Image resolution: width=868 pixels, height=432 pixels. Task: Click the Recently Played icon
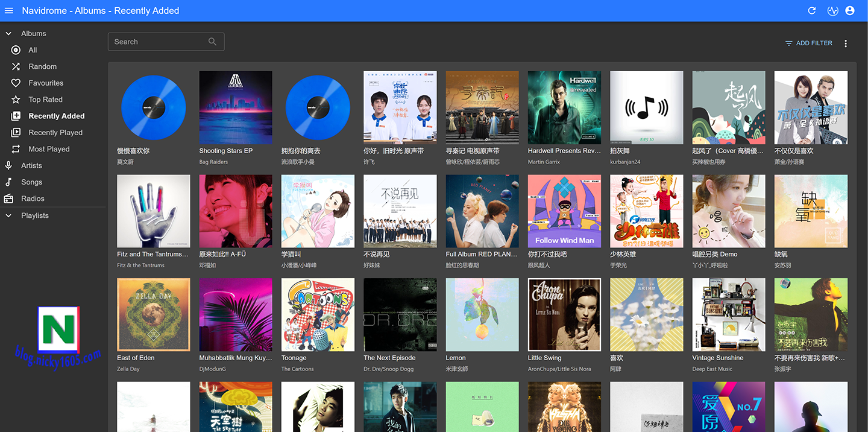click(16, 133)
